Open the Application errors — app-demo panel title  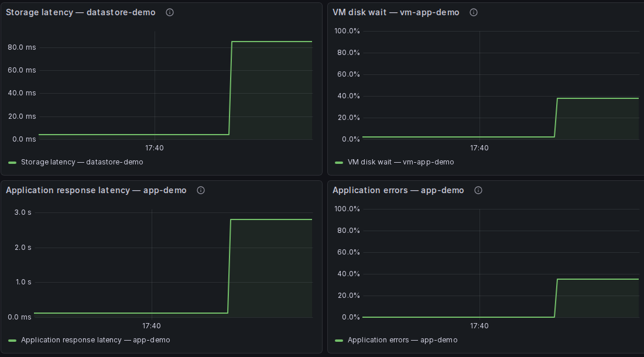pyautogui.click(x=398, y=190)
